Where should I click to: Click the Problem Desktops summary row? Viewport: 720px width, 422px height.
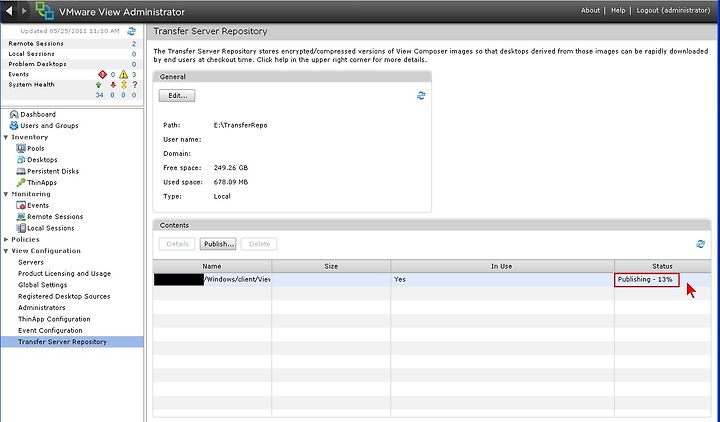click(72, 64)
